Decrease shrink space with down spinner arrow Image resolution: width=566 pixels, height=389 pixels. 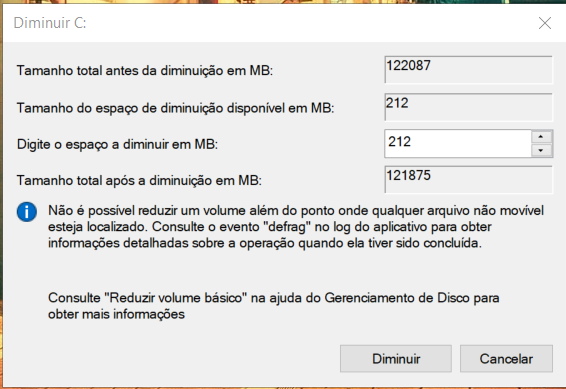541,150
